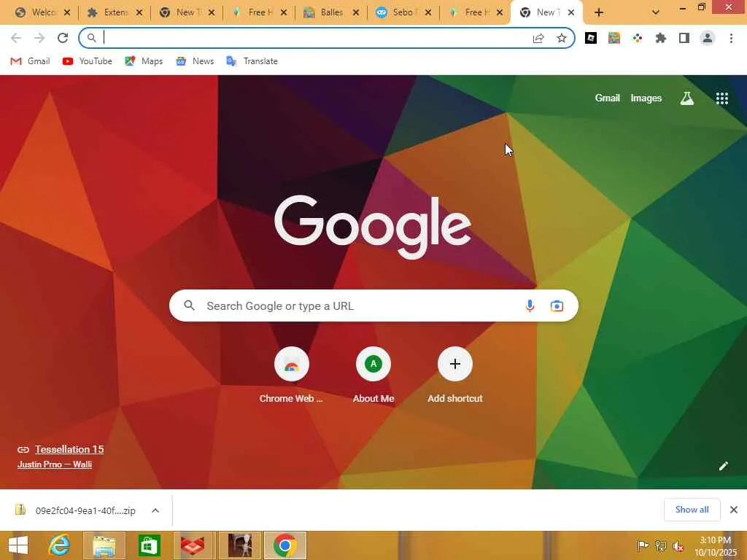Open the multicolor dots extension icon

coord(638,38)
